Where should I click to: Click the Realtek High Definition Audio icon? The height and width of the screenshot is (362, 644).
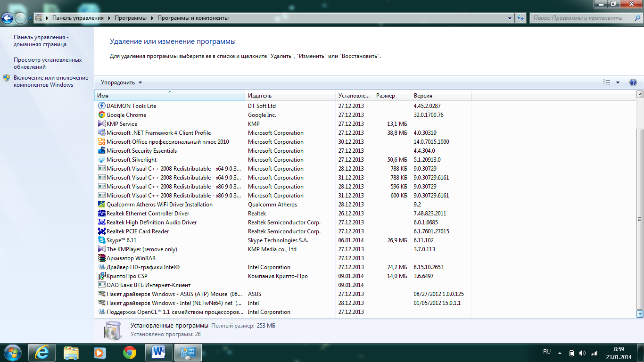[x=101, y=222]
